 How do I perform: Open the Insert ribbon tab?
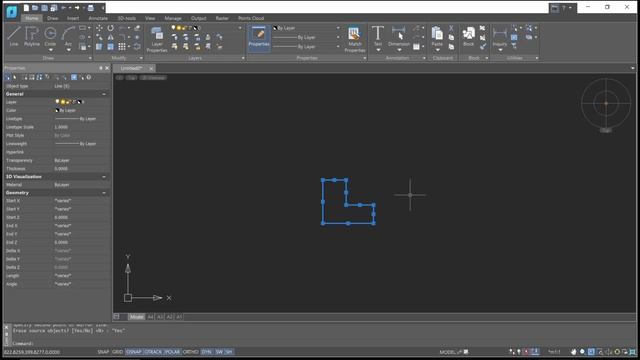click(73, 18)
